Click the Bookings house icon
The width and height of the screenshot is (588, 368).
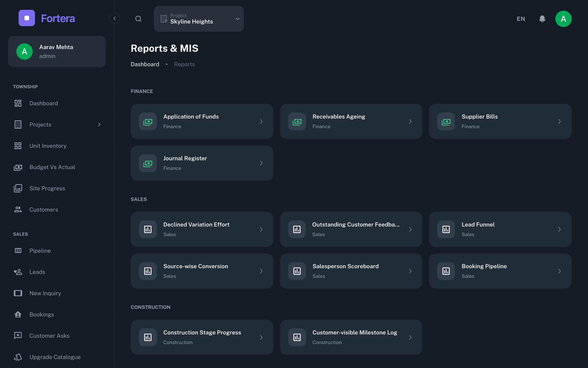tap(18, 314)
